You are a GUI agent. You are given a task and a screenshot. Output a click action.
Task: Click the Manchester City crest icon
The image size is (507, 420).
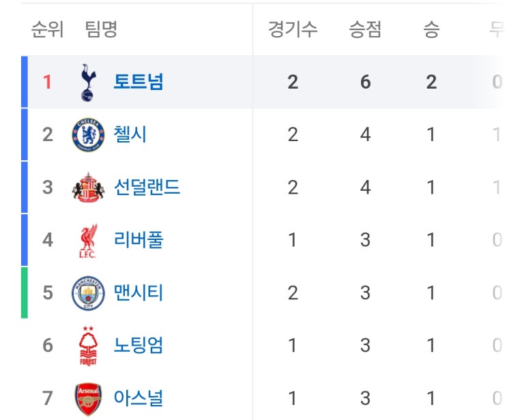(x=89, y=293)
